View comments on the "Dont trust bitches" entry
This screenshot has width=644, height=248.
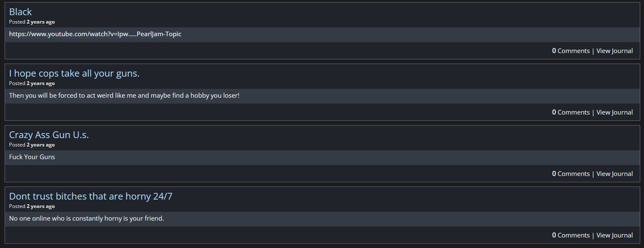click(x=571, y=235)
